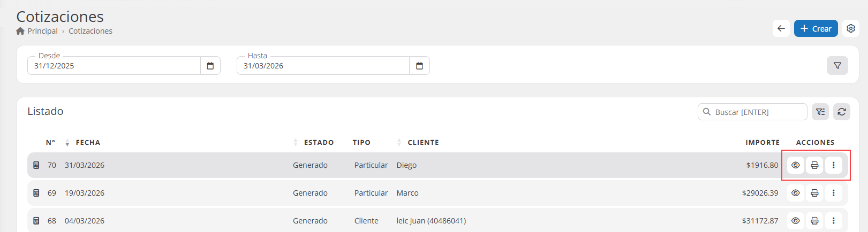Open advanced list filter icon beside search
This screenshot has width=868, height=232.
820,112
